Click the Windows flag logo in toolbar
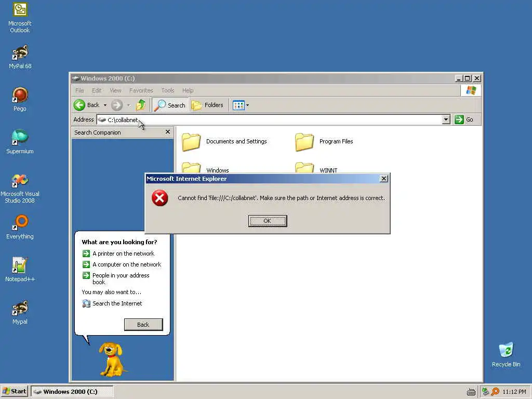The height and width of the screenshot is (399, 532). click(471, 90)
